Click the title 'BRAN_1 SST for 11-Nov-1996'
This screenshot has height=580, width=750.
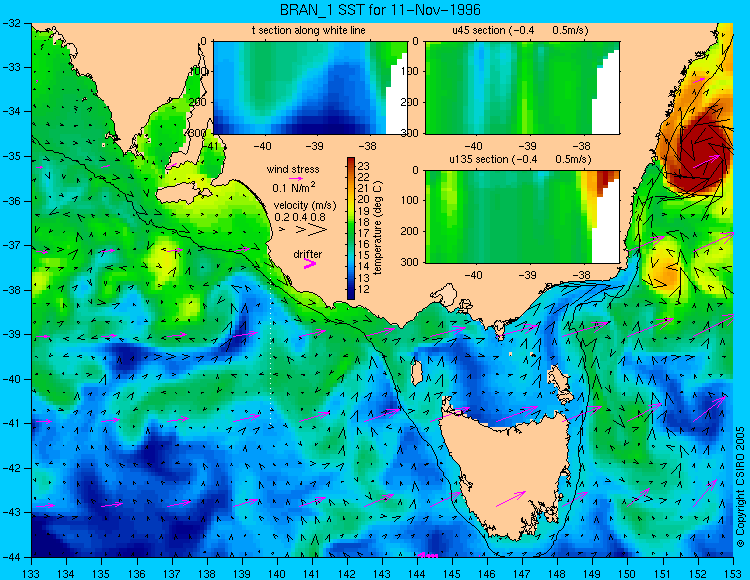(x=380, y=10)
